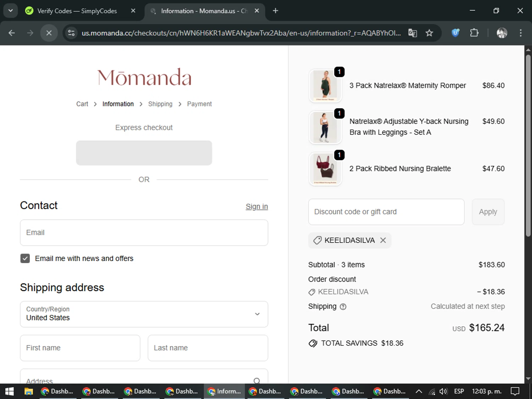Image resolution: width=532 pixels, height=399 pixels.
Task: Click the scrollbar down arrow
Action: 528,379
